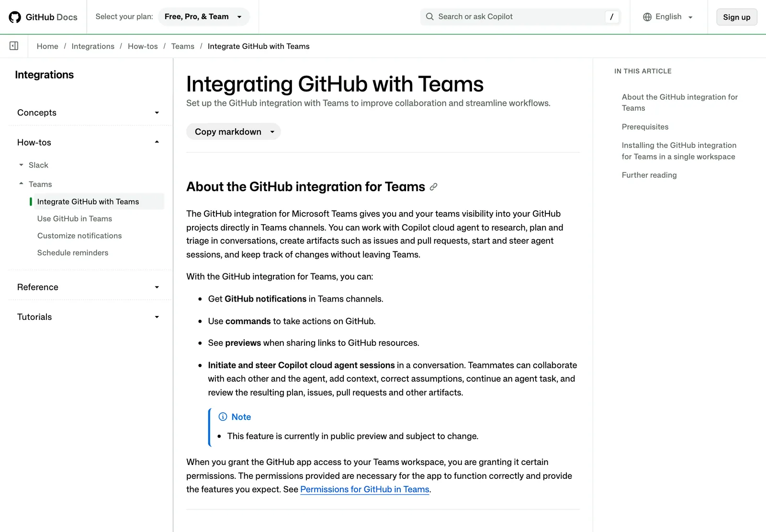
Task: Click the search magnifier icon
Action: [x=430, y=17]
